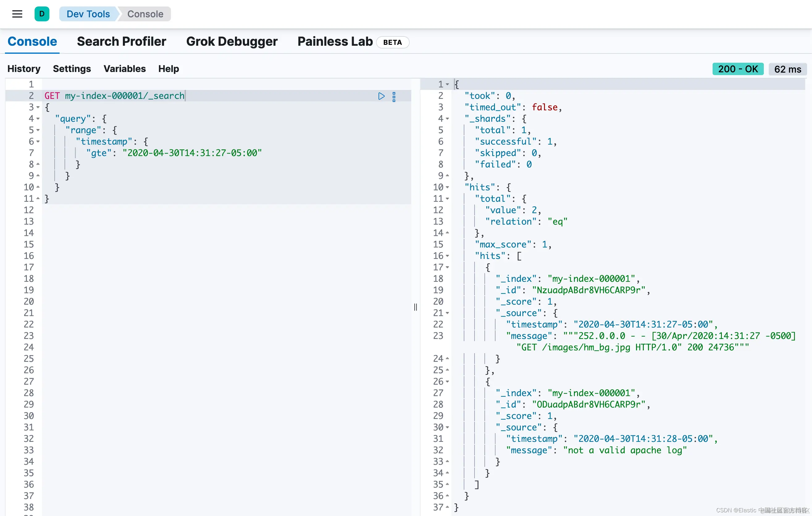Fold the response root object at line 1
Screen dimensions: 812x516
(x=447, y=84)
